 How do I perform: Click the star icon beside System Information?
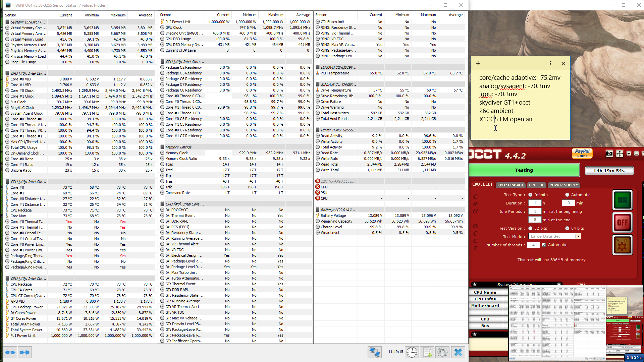click(x=475, y=284)
